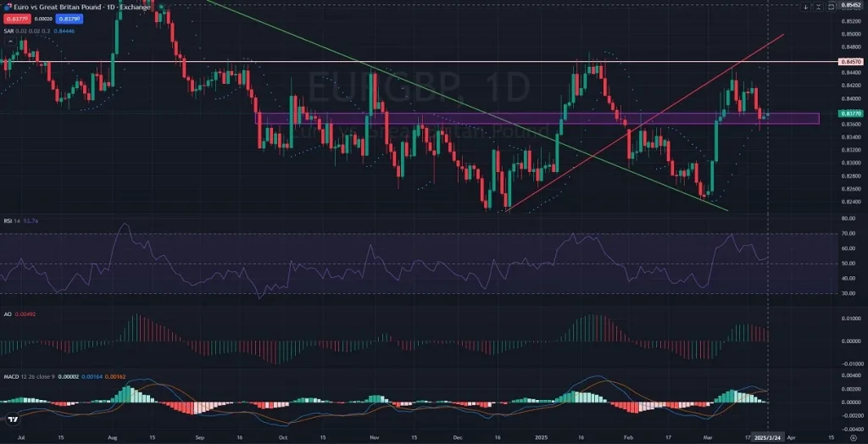The image size is (868, 444).
Task: Click the TradingView logo at bottom left
Action: click(13, 419)
